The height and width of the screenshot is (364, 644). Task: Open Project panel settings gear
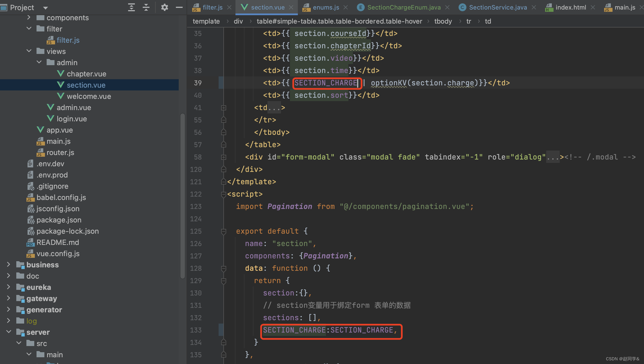(x=164, y=7)
